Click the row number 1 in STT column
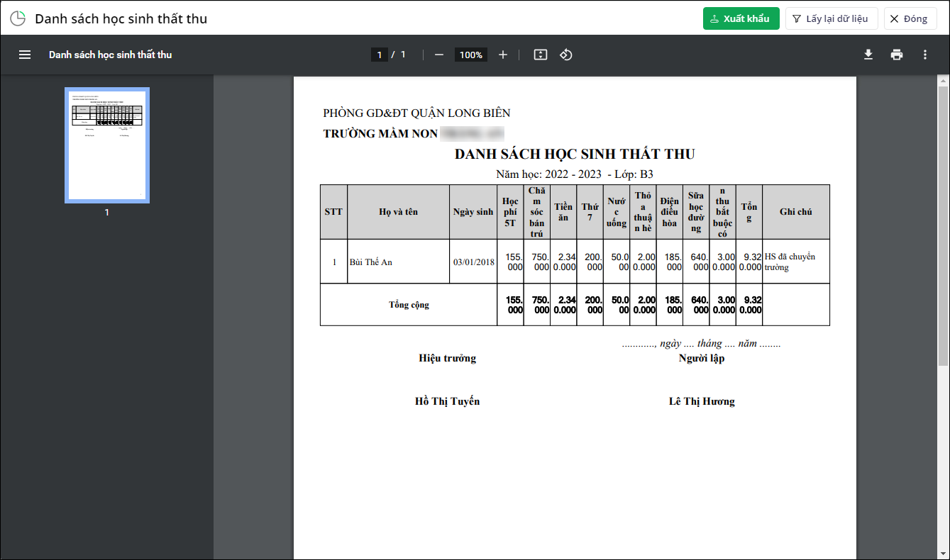Screen dimensions: 950x560 click(334, 262)
